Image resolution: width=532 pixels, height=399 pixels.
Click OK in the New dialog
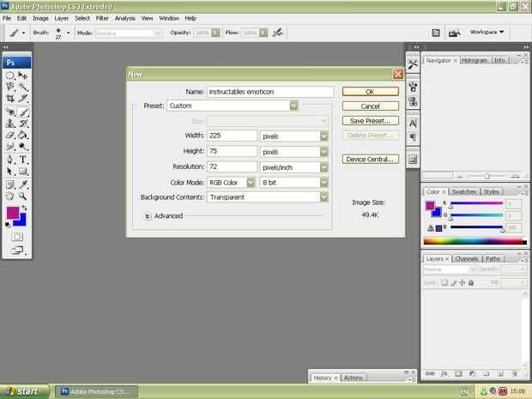pyautogui.click(x=370, y=92)
